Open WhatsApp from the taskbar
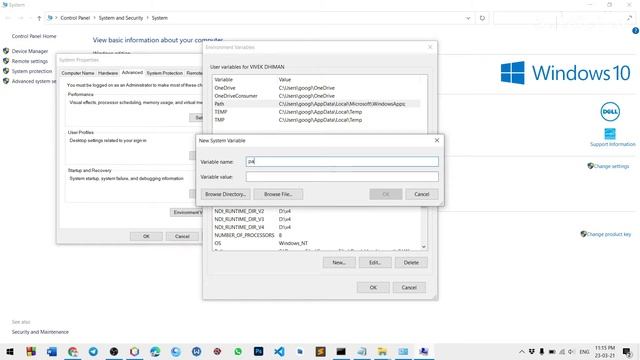Viewport: 640px width, 360px height. coord(238,351)
